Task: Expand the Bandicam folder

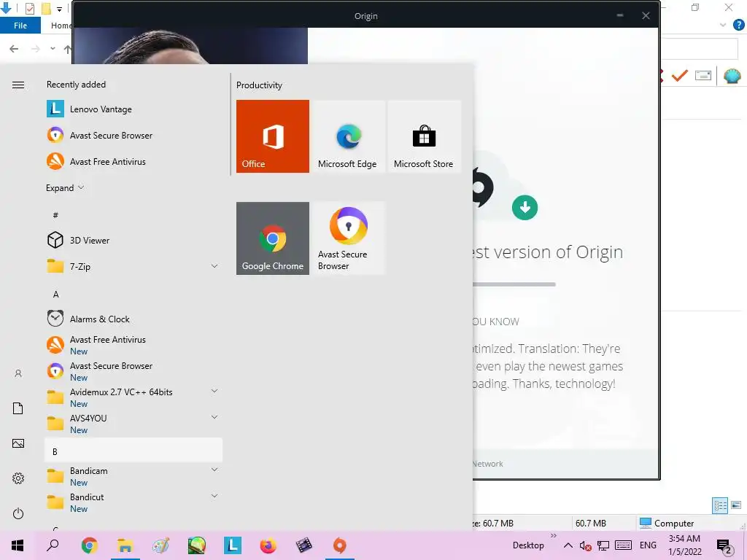Action: click(x=214, y=470)
